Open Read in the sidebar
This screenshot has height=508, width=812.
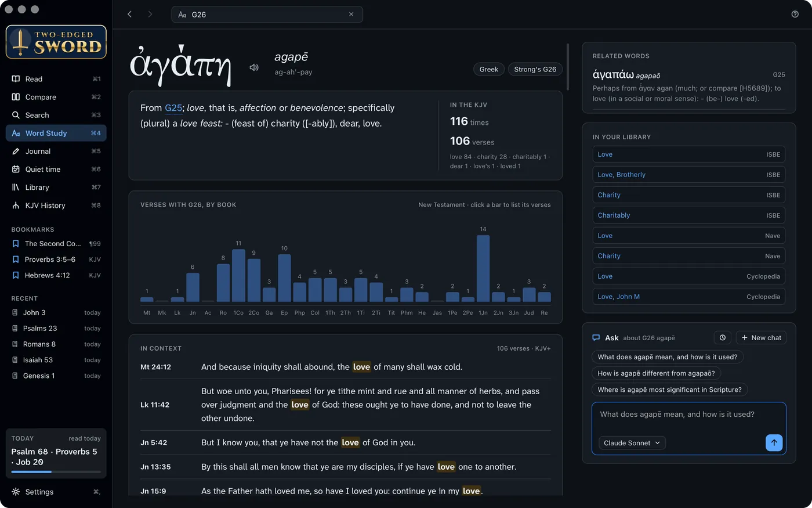(x=56, y=79)
